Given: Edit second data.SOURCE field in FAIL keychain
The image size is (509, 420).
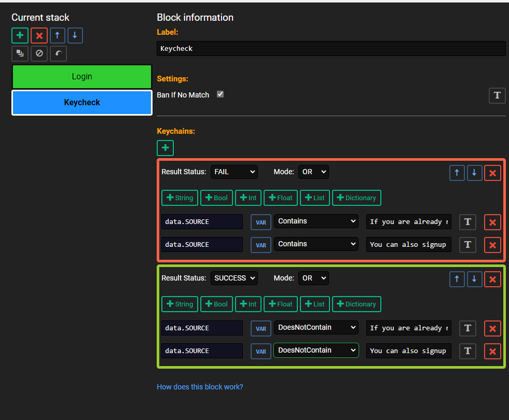Looking at the screenshot, I should [x=202, y=244].
